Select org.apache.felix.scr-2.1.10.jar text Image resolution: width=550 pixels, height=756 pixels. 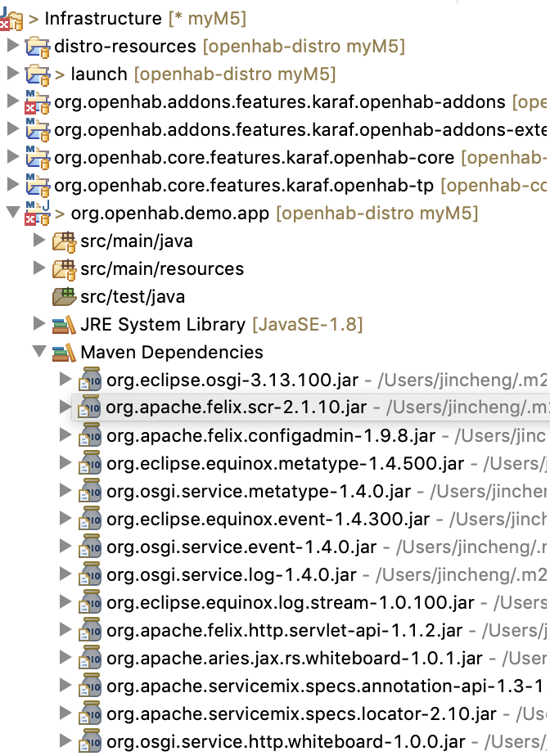pyautogui.click(x=237, y=407)
